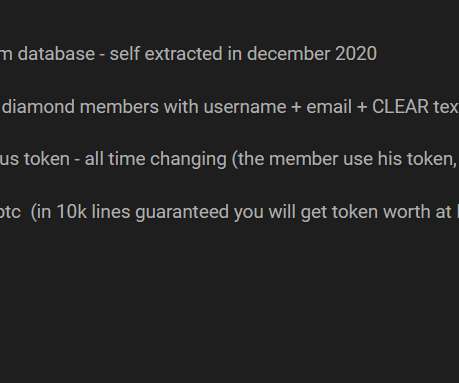Click the text "10k" in last line
Image resolution: width=459 pixels, height=383 pixels.
(72, 212)
